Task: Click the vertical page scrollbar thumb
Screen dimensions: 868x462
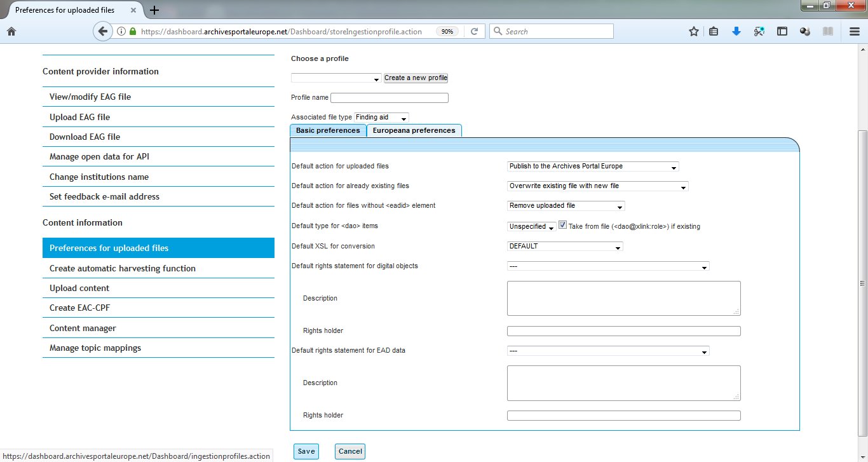Action: tap(862, 283)
